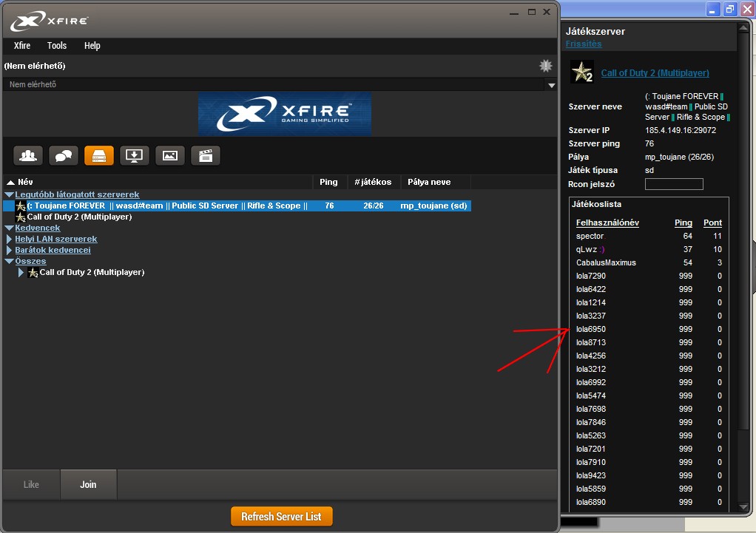Select Call of Duty 2 (Multiplayer) under Összes

(x=92, y=272)
